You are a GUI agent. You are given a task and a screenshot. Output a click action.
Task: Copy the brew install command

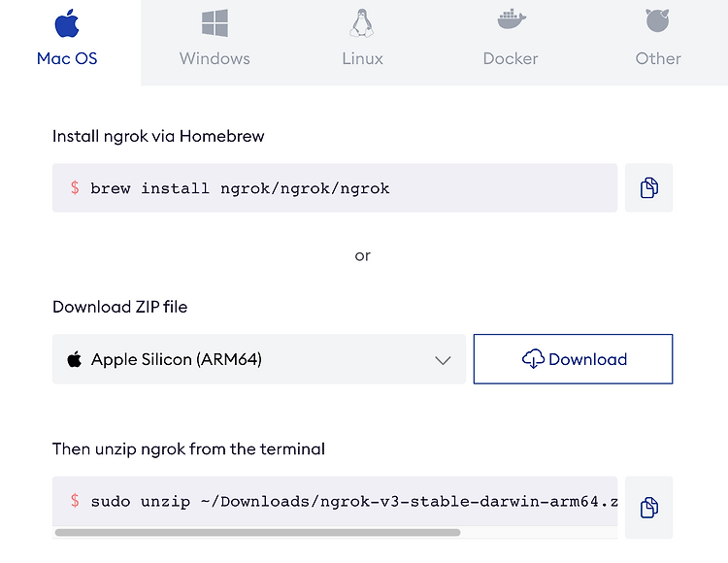[648, 188]
